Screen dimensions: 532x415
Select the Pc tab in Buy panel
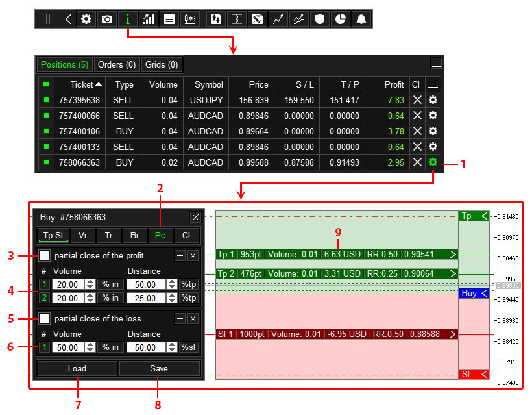click(x=160, y=235)
